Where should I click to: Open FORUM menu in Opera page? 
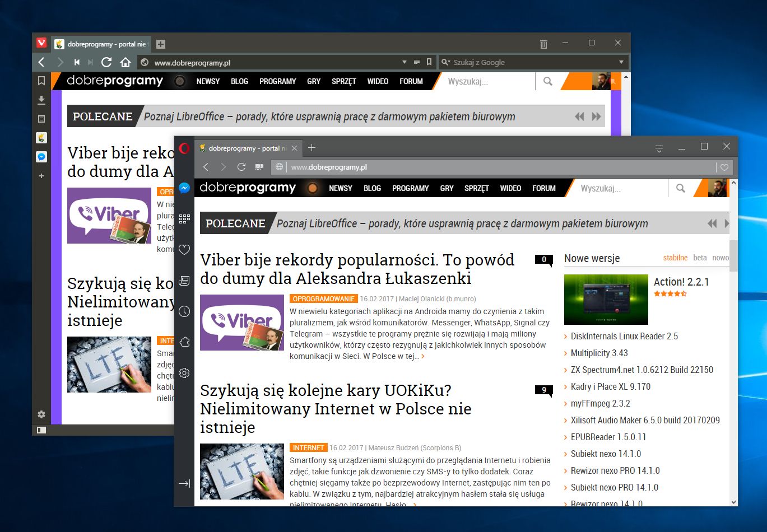pyautogui.click(x=544, y=188)
